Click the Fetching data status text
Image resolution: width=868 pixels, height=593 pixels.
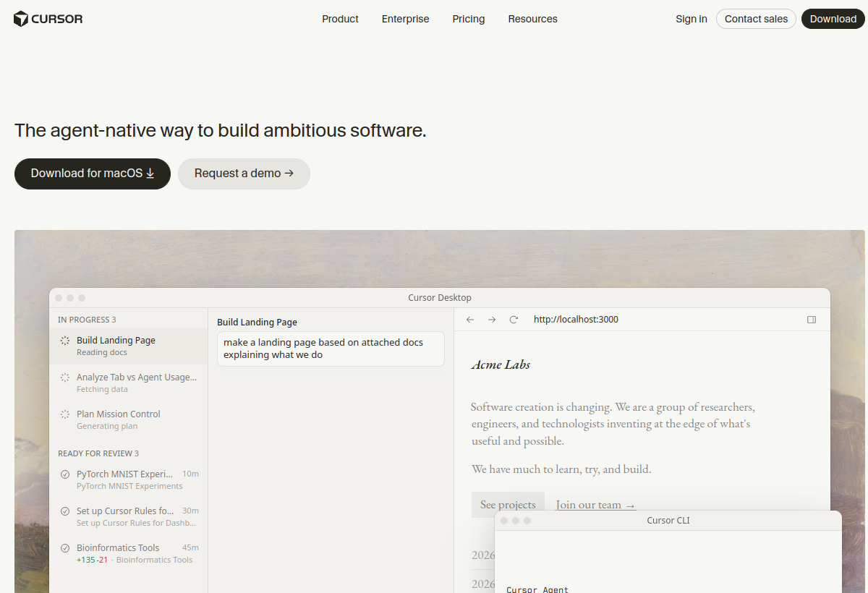(102, 389)
